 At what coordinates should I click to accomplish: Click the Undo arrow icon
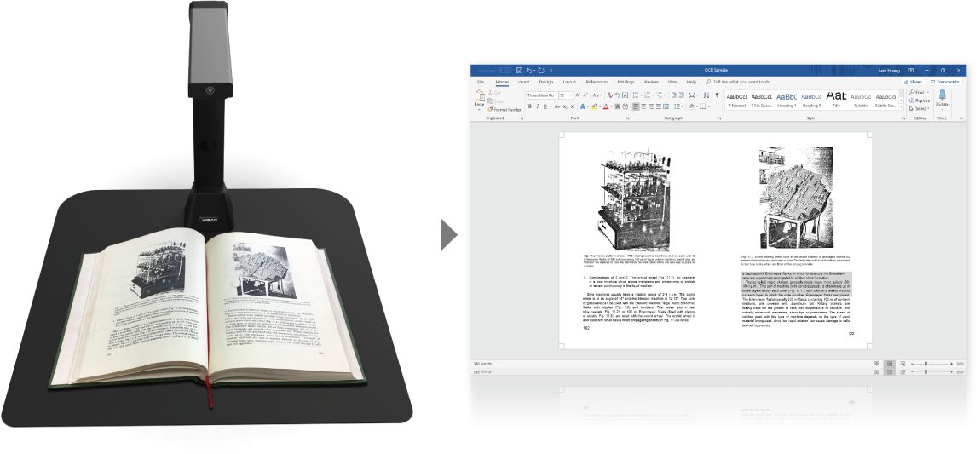pos(530,70)
